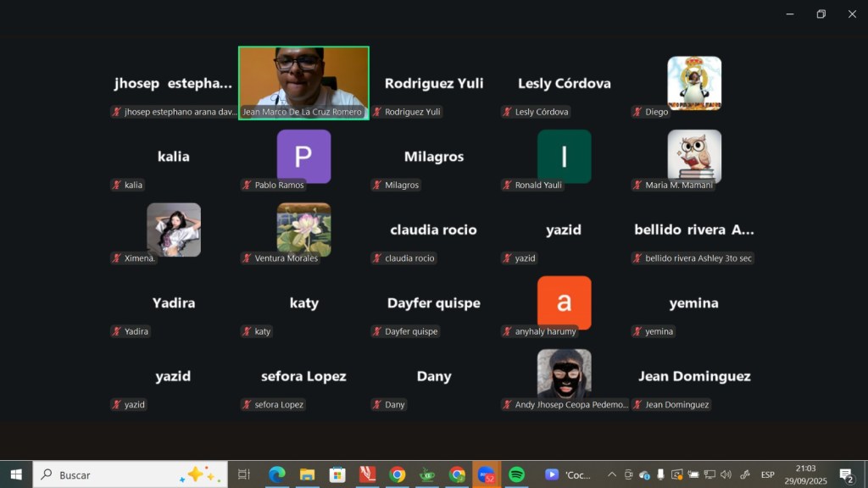Open the notification center with 2 alerts
This screenshot has width=868, height=488.
(845, 474)
